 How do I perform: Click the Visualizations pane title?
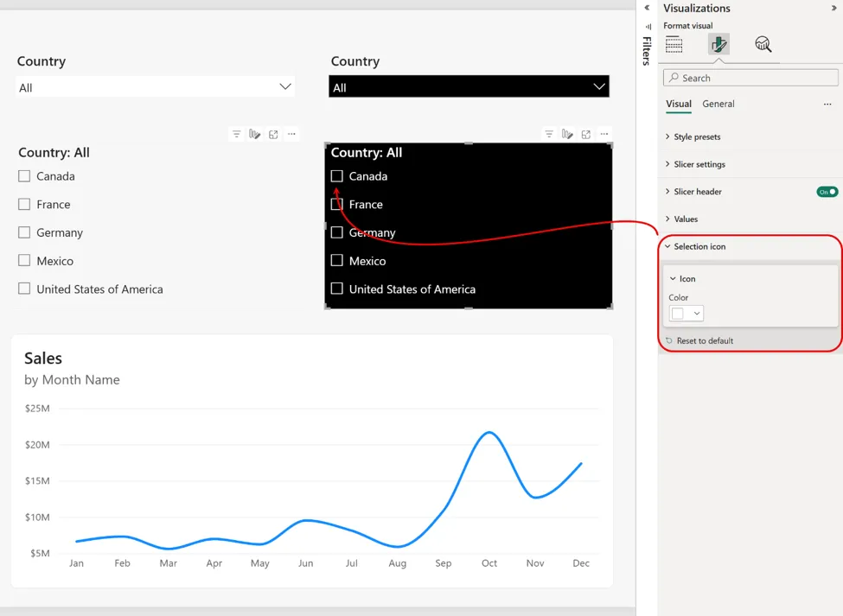pyautogui.click(x=697, y=8)
